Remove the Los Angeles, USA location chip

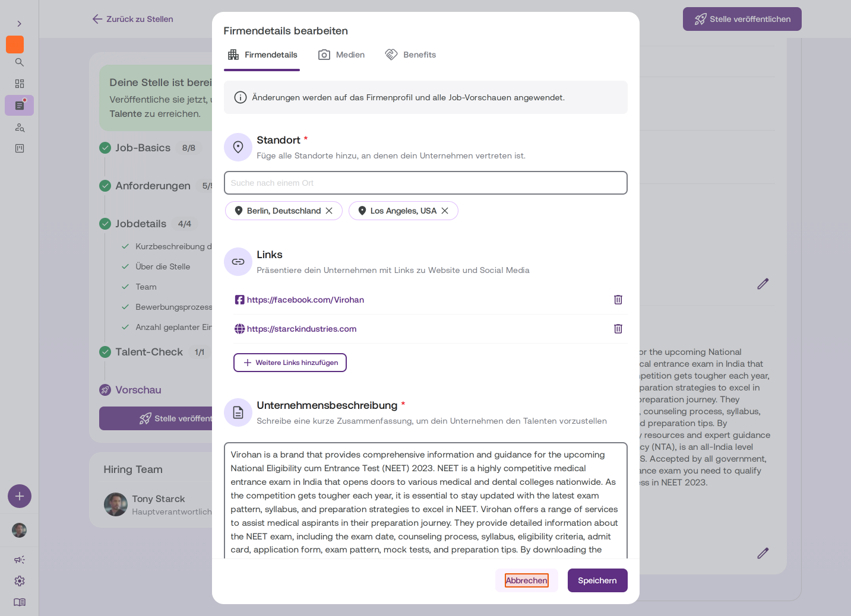coord(445,211)
